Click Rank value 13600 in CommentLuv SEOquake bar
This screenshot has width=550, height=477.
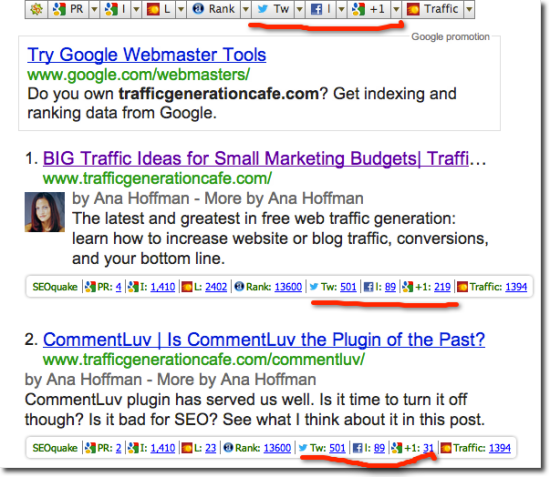coord(277,448)
